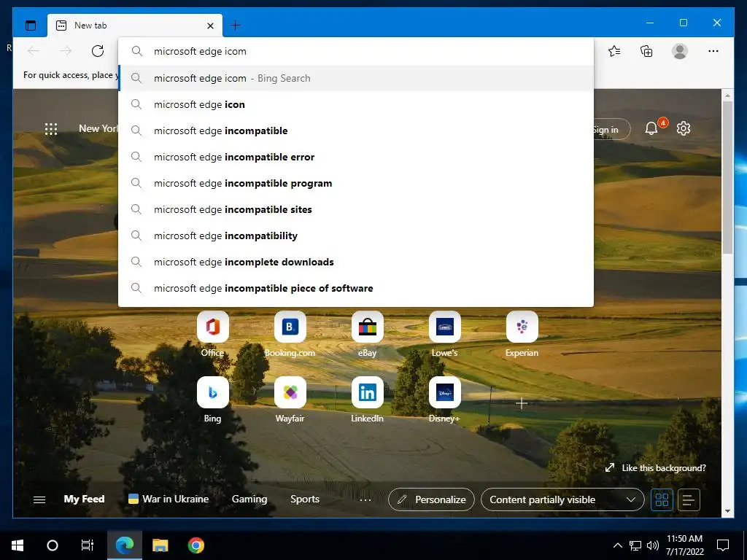Image resolution: width=747 pixels, height=560 pixels.
Task: Click 'Like this background?' link
Action: [x=656, y=467]
